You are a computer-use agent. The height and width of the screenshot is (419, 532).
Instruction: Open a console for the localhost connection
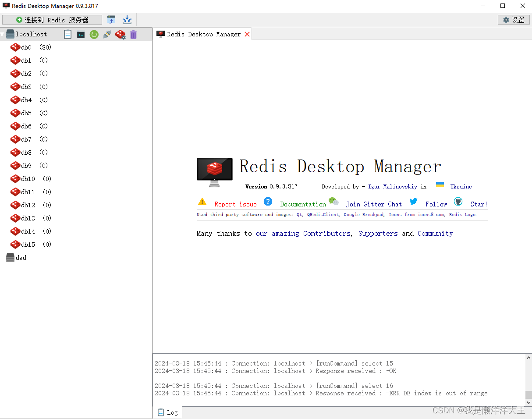pyautogui.click(x=81, y=34)
